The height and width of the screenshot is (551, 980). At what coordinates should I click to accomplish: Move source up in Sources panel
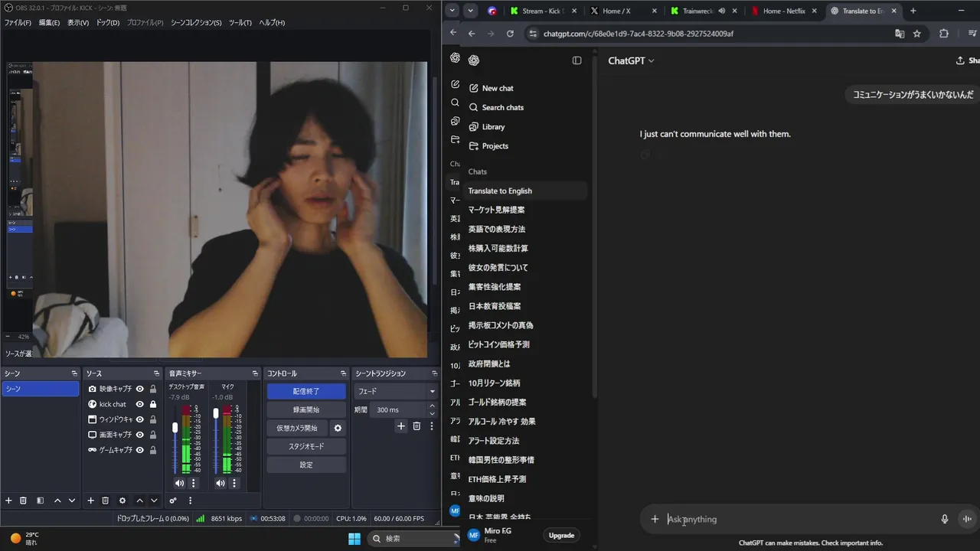point(139,500)
